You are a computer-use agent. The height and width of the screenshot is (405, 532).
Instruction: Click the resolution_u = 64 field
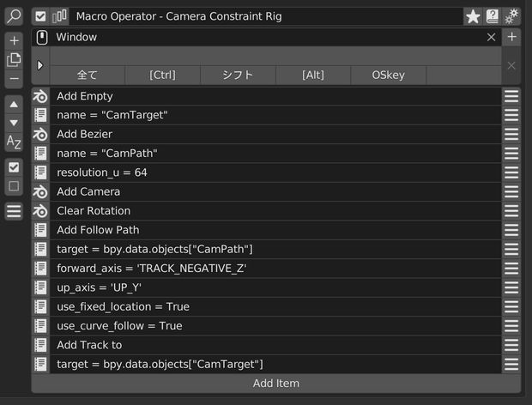coord(275,172)
